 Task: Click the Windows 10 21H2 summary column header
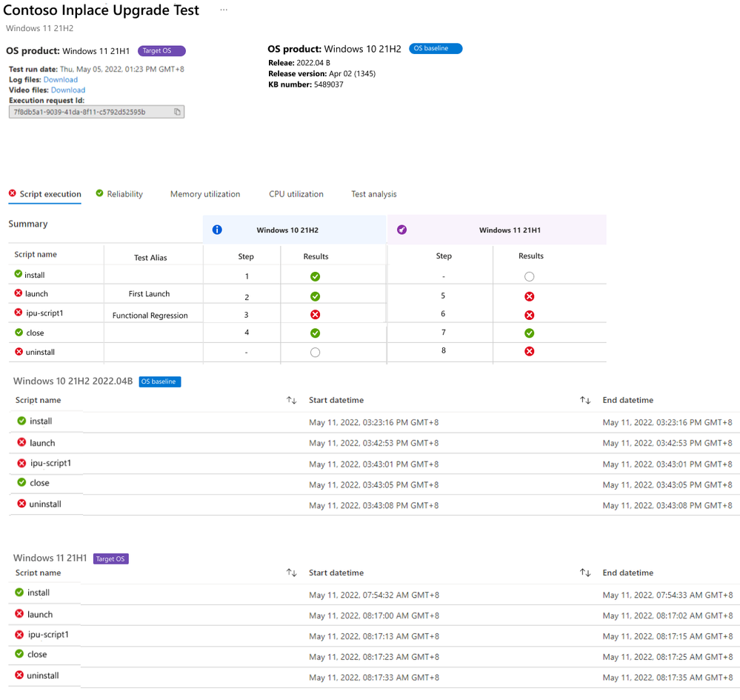click(295, 230)
